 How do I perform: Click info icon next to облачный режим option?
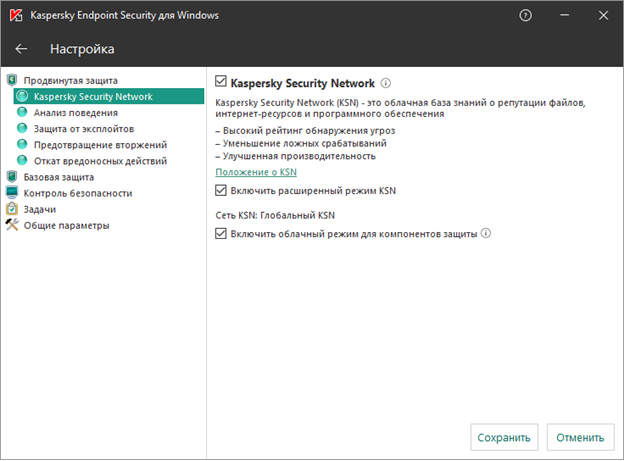coord(486,234)
